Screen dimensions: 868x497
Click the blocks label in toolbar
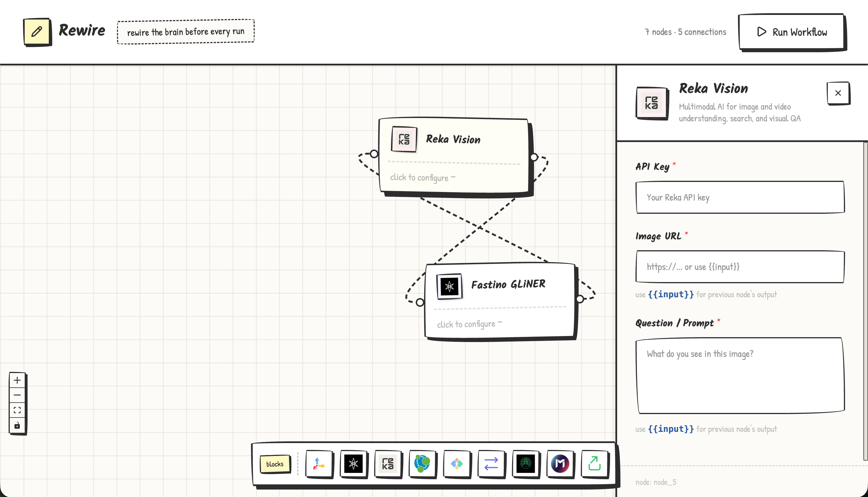click(x=275, y=464)
